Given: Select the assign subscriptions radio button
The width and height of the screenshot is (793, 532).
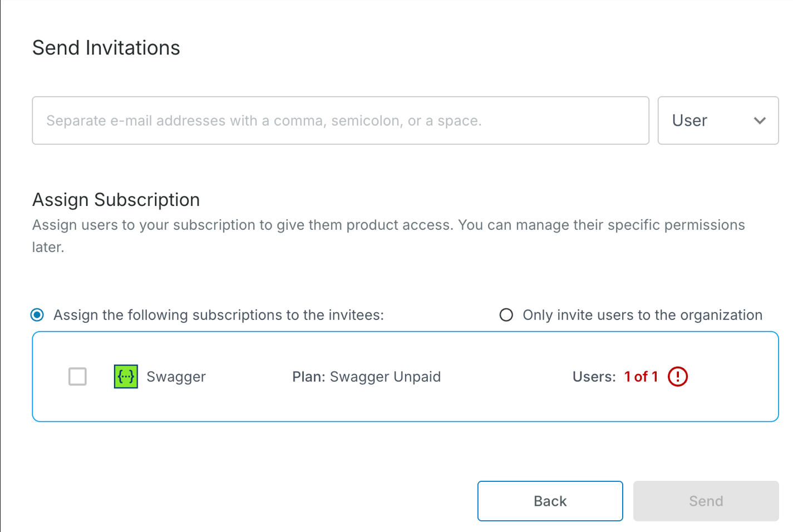Looking at the screenshot, I should pyautogui.click(x=37, y=315).
